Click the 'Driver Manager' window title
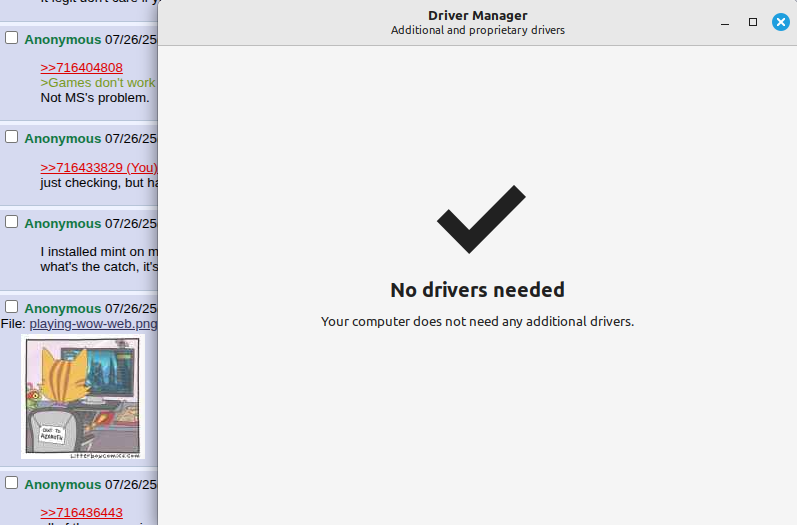Viewport: 797px width, 525px height. click(477, 15)
